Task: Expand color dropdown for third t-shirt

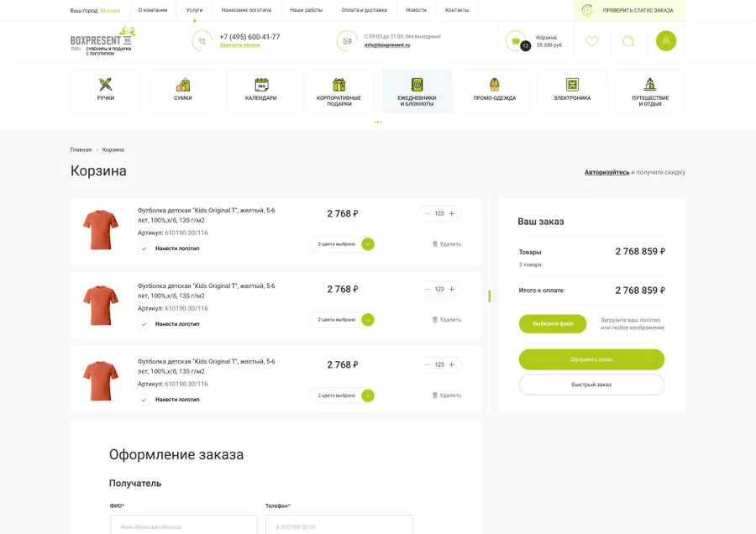Action: click(368, 395)
